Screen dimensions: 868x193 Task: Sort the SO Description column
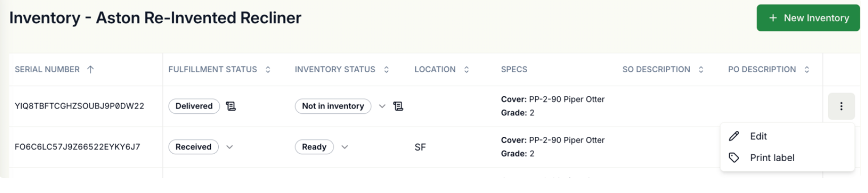(701, 70)
